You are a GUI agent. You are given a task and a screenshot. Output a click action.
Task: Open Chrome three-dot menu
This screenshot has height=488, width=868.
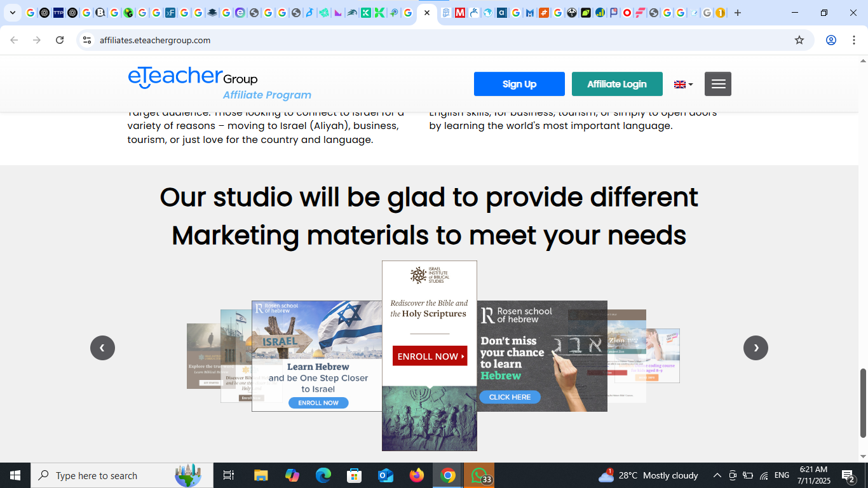(x=854, y=40)
